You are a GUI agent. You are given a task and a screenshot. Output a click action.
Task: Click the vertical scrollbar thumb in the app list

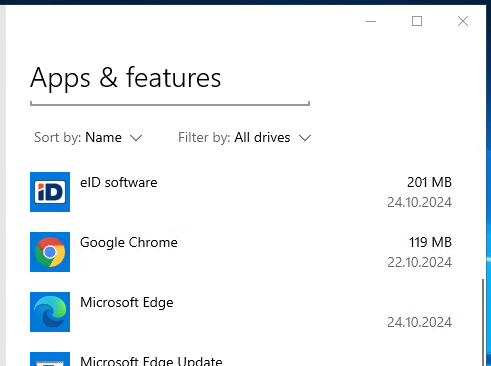click(483, 322)
